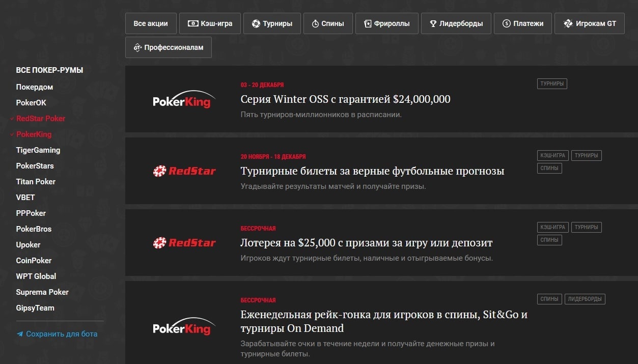
Task: Click the Telegram icon beside Сохранить для бота
Action: click(x=20, y=334)
